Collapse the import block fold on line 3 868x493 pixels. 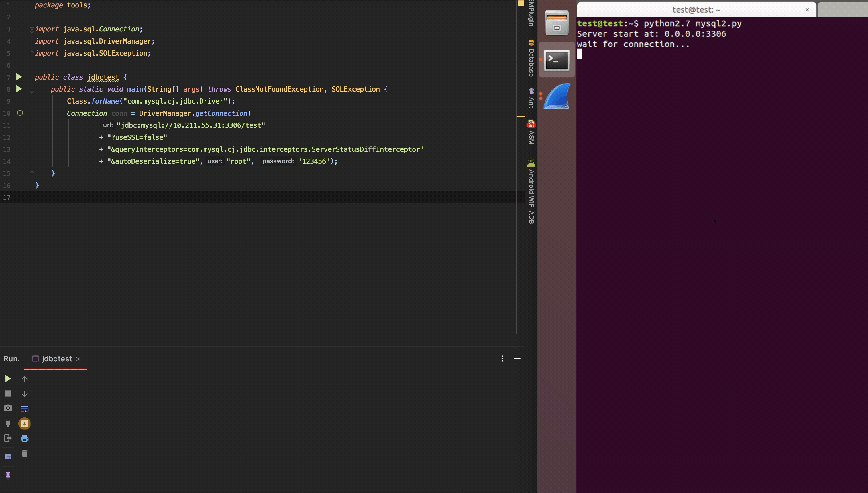32,29
